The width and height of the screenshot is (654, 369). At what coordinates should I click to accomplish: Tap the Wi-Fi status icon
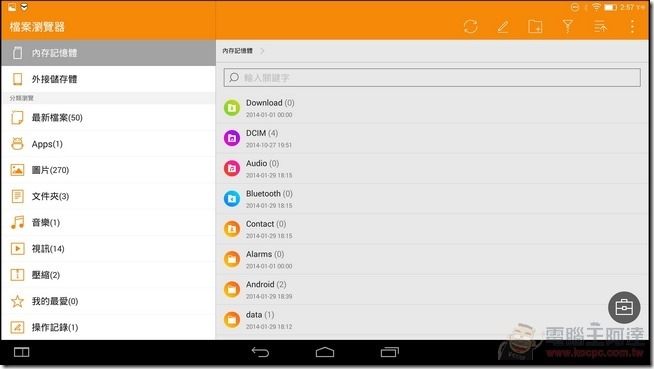point(596,7)
